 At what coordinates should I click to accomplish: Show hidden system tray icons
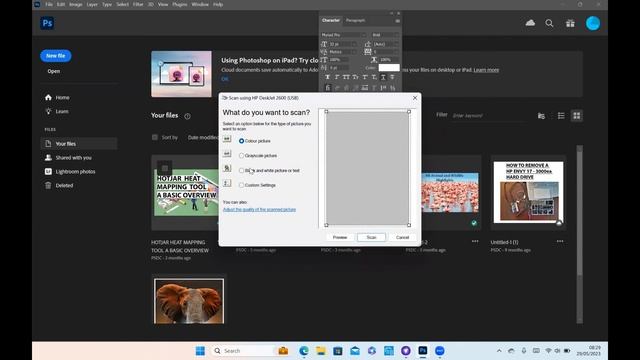point(499,351)
